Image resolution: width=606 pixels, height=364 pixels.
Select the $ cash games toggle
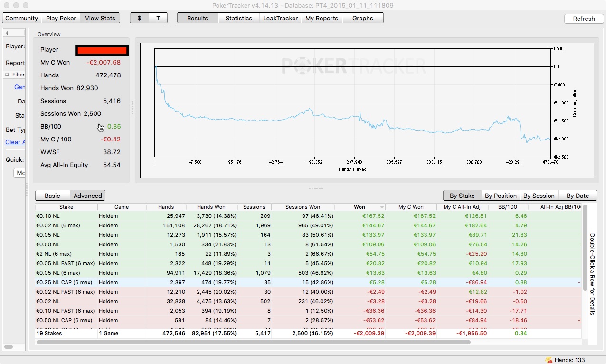point(139,18)
